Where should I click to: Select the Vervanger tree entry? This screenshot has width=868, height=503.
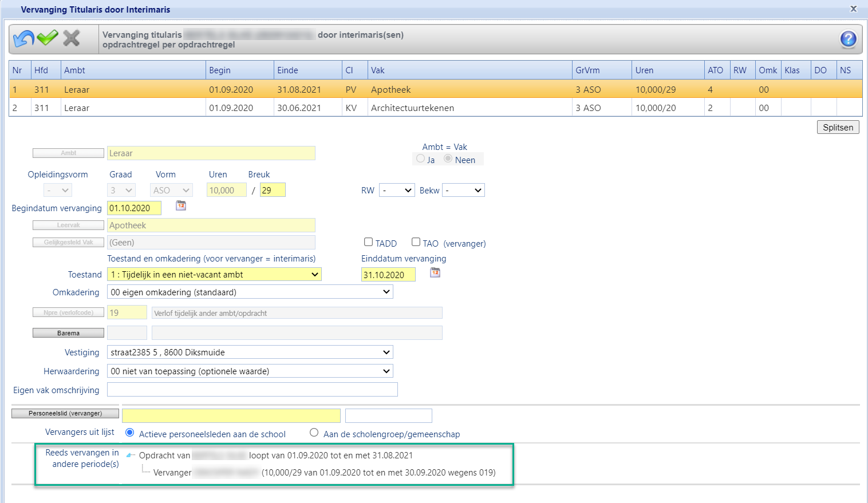click(x=324, y=473)
